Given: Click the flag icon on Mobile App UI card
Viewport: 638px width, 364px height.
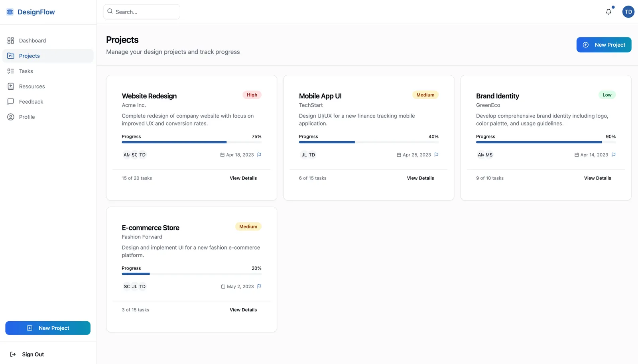Looking at the screenshot, I should [x=436, y=155].
